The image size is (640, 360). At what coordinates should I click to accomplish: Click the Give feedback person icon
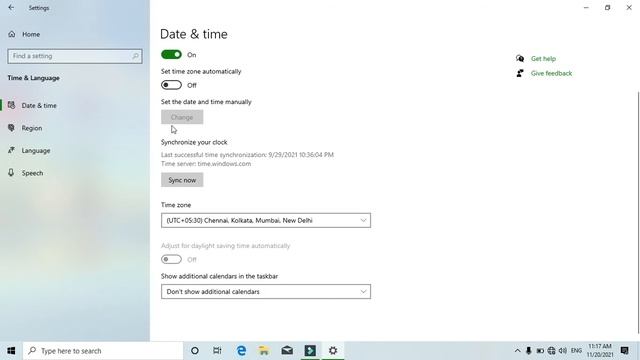[x=520, y=73]
